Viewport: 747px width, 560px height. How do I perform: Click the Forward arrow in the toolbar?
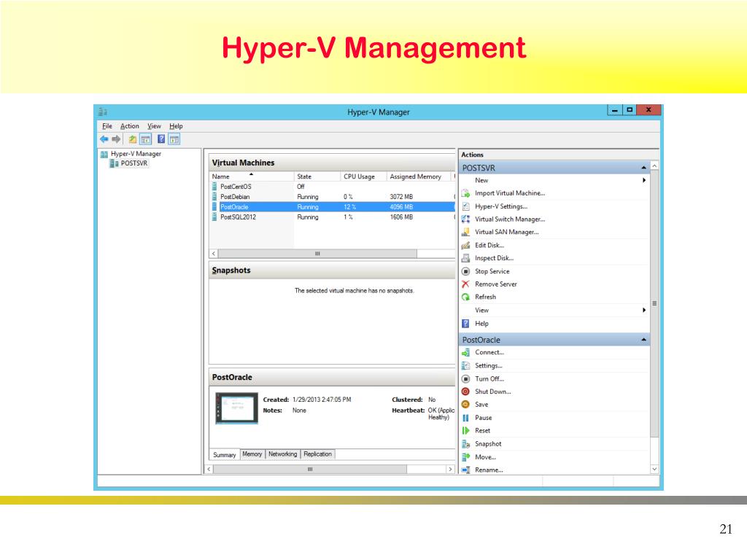pos(116,139)
